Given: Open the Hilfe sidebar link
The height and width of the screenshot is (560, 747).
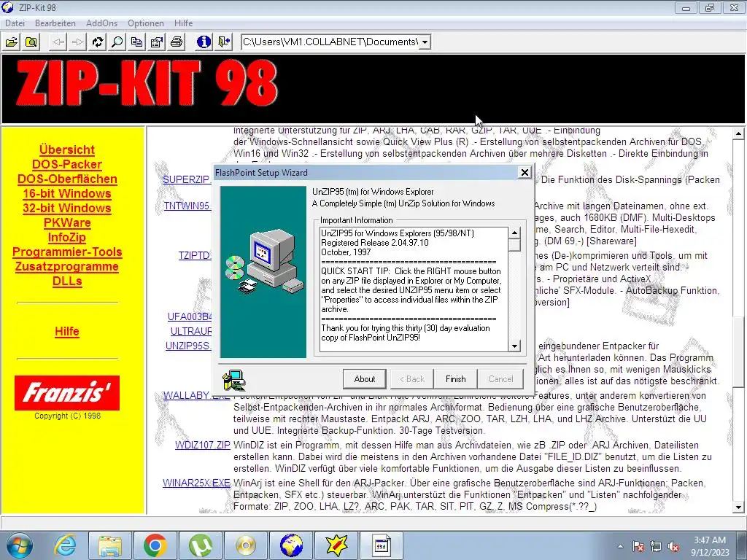Looking at the screenshot, I should coord(67,332).
